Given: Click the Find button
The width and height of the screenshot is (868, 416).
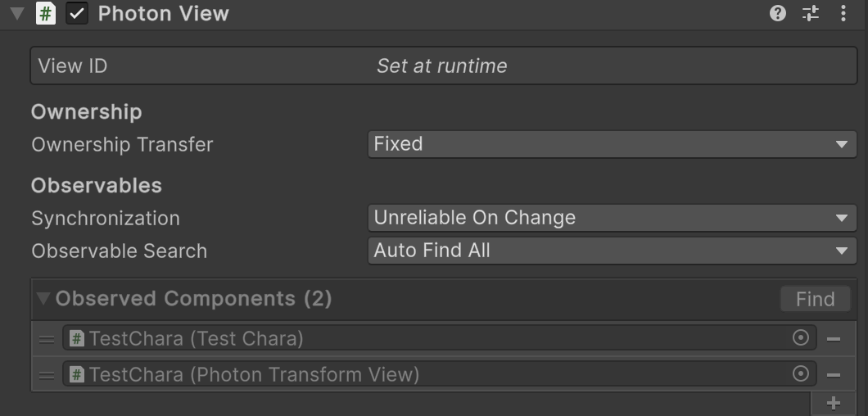Looking at the screenshot, I should [x=815, y=299].
